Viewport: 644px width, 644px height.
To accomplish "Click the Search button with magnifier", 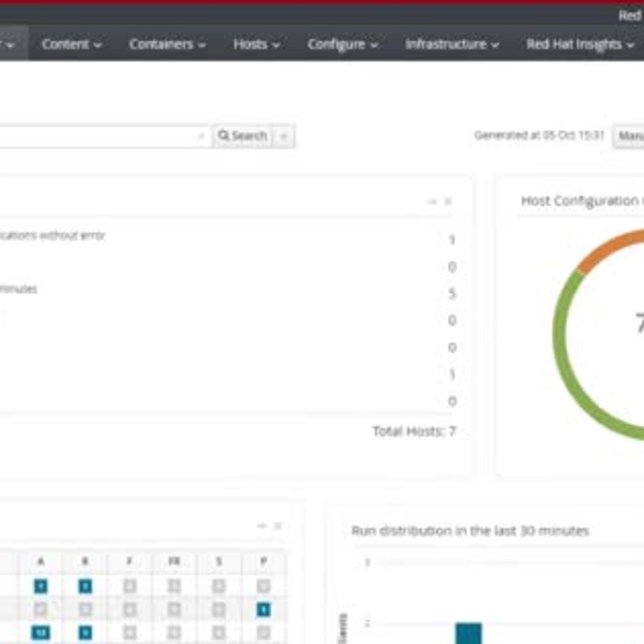I will tap(243, 136).
